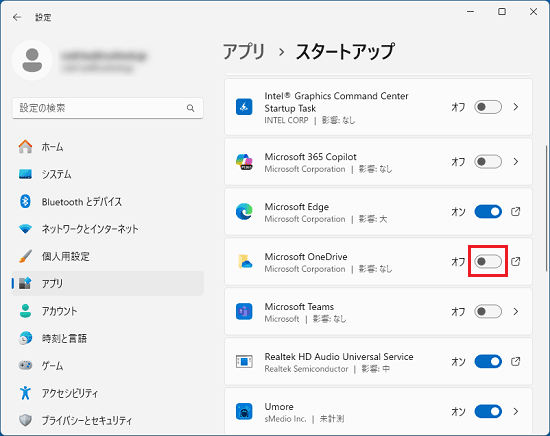The image size is (550, 436).
Task: Click the Microsoft Edge name text
Action: (x=297, y=207)
